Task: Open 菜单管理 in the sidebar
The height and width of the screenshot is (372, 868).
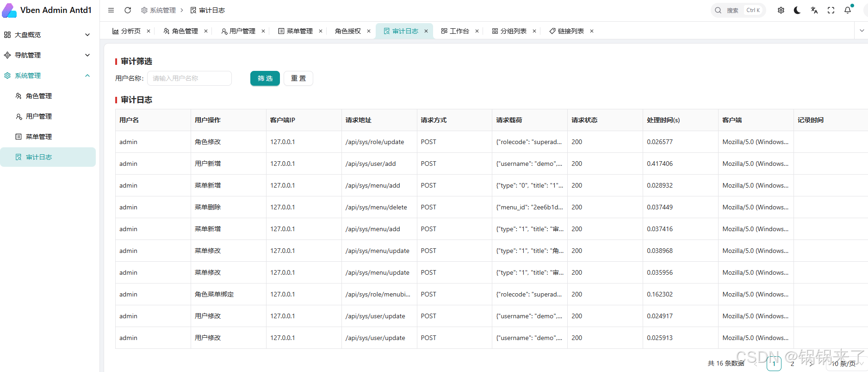Action: 48,137
